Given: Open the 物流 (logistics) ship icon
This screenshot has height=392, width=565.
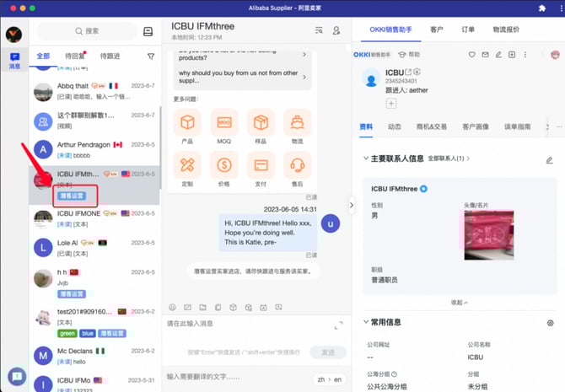Looking at the screenshot, I should pos(298,122).
